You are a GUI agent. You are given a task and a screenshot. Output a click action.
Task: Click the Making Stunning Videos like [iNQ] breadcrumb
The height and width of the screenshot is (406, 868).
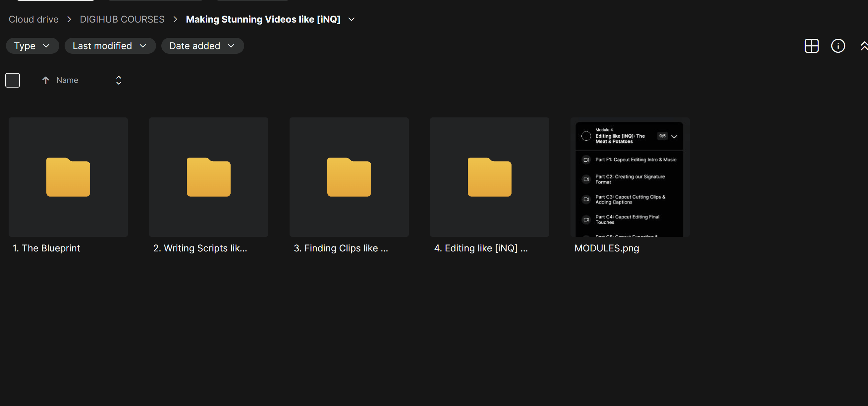pyautogui.click(x=263, y=20)
